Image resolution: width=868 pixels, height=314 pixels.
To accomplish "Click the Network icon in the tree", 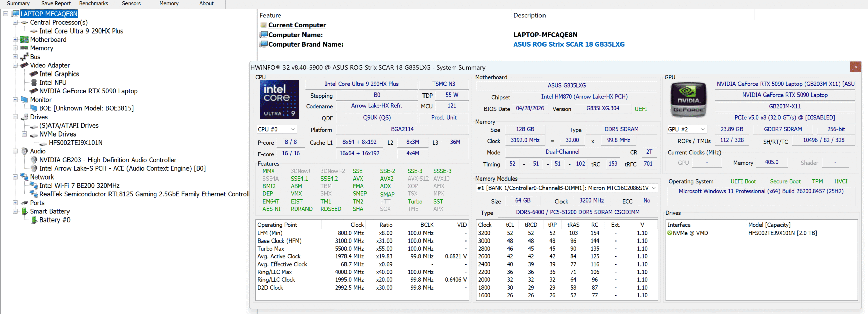I will tap(24, 177).
